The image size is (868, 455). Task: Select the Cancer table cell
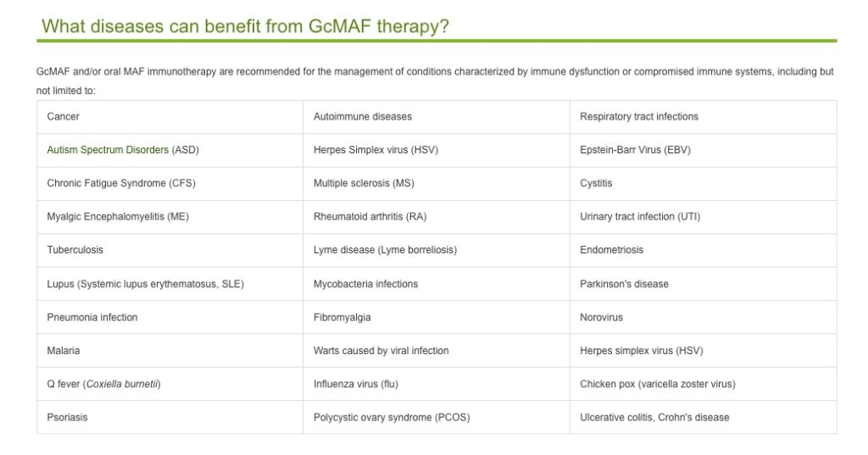coord(170,117)
